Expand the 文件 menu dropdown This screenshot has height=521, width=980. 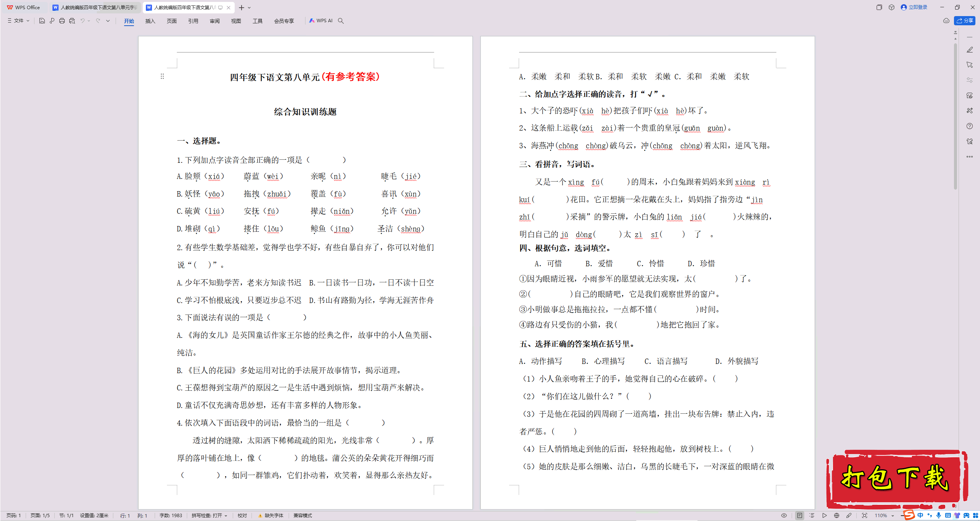click(x=18, y=21)
